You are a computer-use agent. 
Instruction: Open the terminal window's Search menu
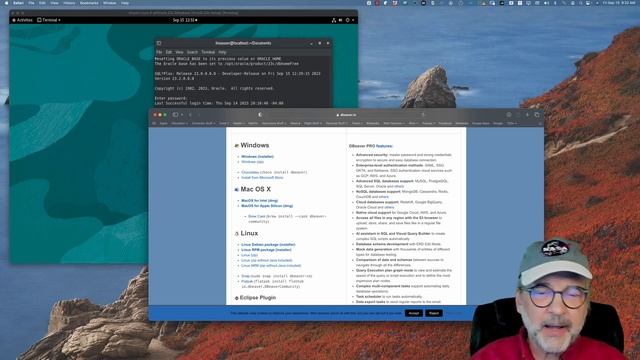click(192, 52)
